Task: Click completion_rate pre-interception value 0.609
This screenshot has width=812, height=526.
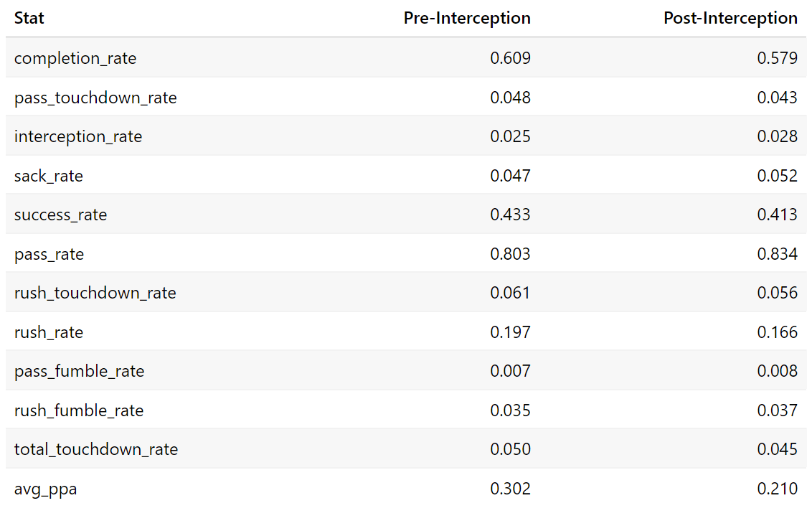Action: tap(510, 57)
